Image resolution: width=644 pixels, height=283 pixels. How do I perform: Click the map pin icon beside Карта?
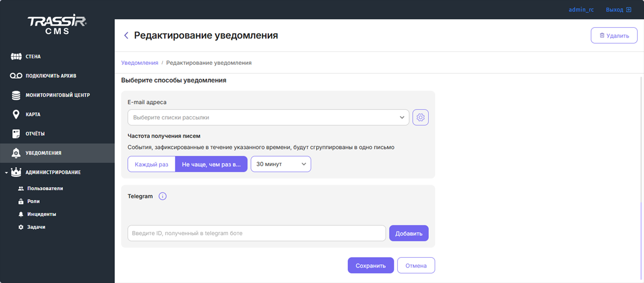coord(16,115)
